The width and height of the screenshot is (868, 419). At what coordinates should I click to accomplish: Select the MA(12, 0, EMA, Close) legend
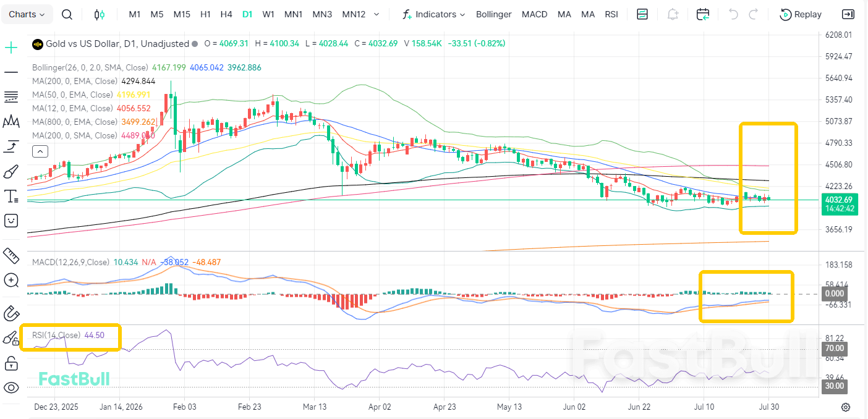[73, 108]
